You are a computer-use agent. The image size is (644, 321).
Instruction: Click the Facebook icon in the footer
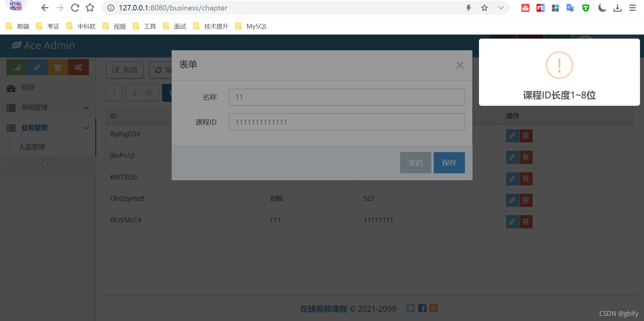(422, 308)
